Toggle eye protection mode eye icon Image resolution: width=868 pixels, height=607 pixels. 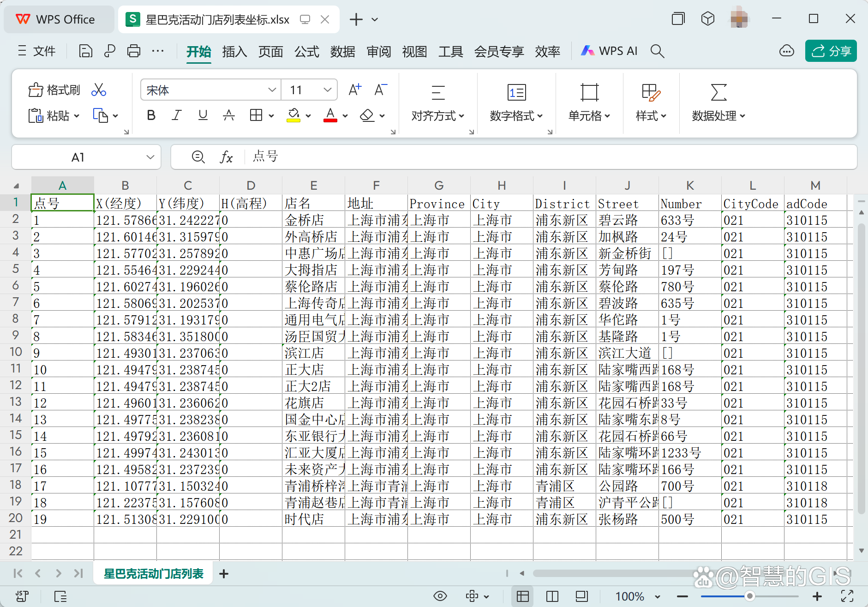click(440, 596)
